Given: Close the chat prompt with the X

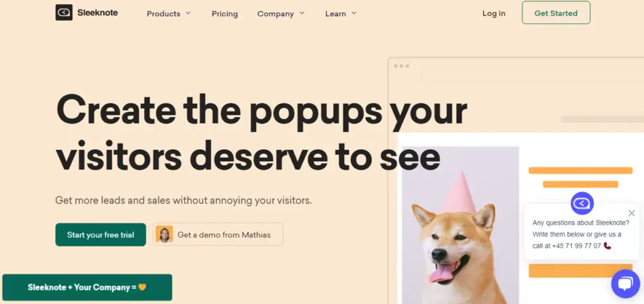Looking at the screenshot, I should coord(631,213).
